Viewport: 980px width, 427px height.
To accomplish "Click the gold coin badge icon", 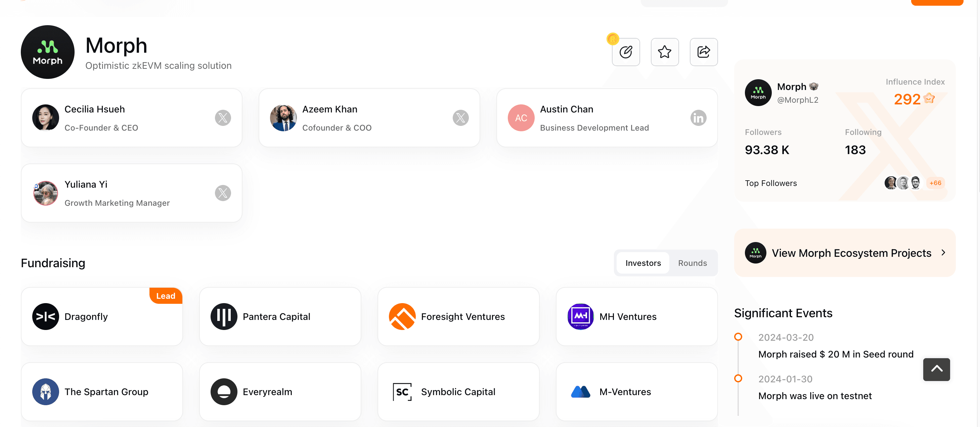I will pyautogui.click(x=613, y=39).
